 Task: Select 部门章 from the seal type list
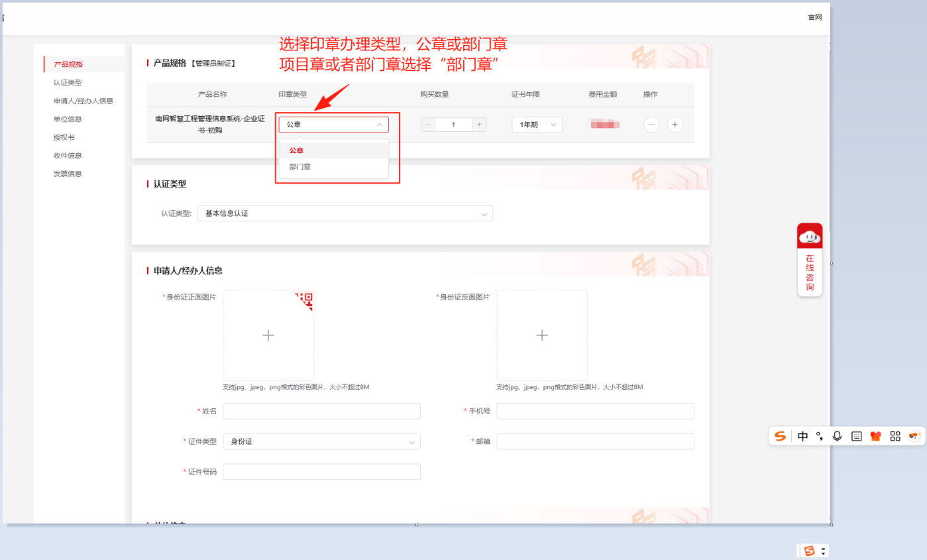pyautogui.click(x=300, y=167)
